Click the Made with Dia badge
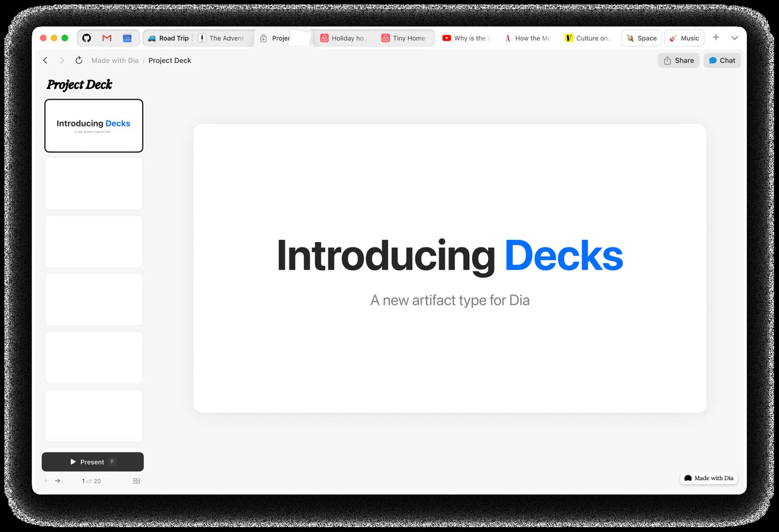 pos(709,478)
